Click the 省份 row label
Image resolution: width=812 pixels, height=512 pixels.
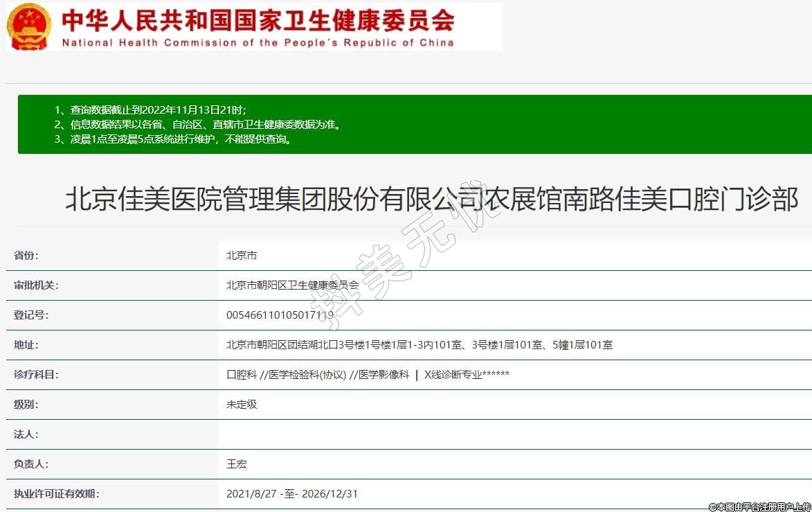(x=26, y=256)
